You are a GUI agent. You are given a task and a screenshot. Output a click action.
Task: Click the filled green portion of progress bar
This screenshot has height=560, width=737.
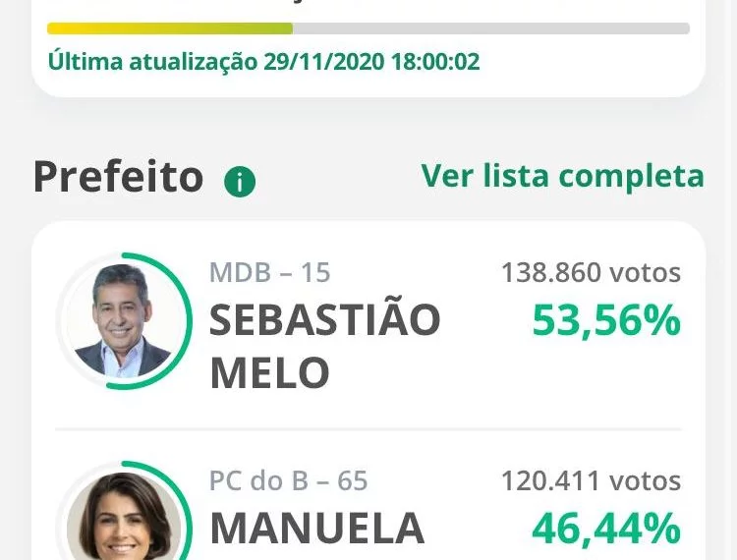tap(170, 28)
